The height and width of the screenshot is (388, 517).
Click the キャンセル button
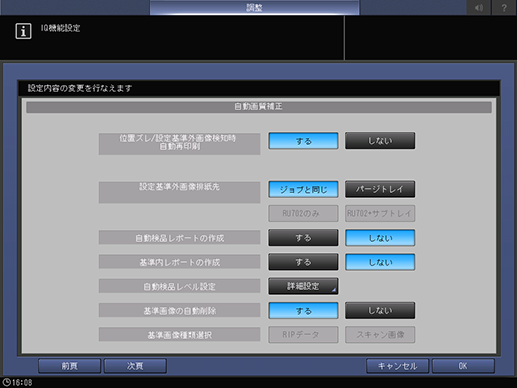[397, 366]
